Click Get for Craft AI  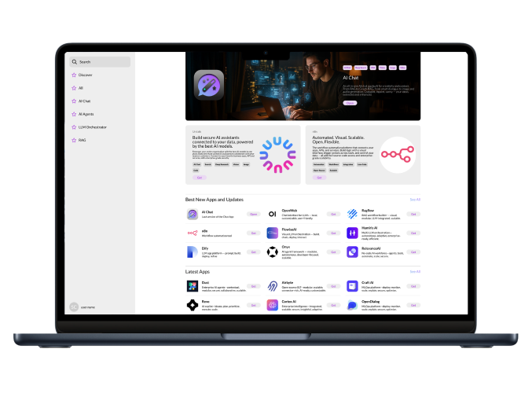(x=413, y=286)
